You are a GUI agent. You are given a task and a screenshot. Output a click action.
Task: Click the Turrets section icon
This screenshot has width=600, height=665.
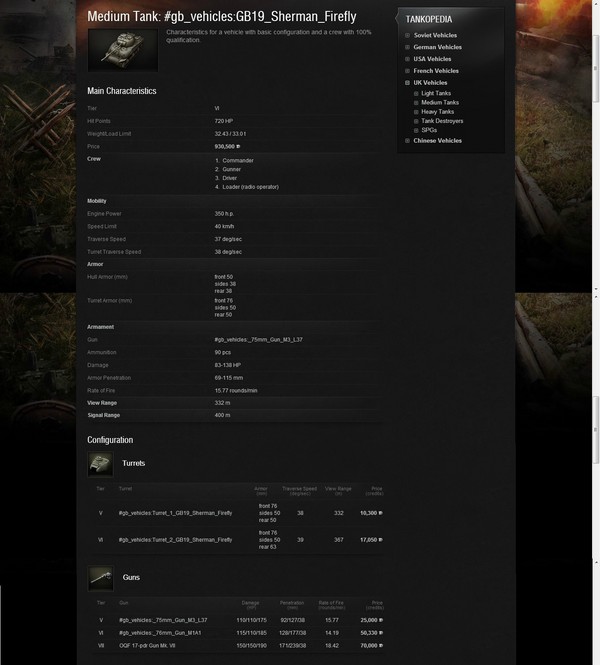[x=100, y=462]
